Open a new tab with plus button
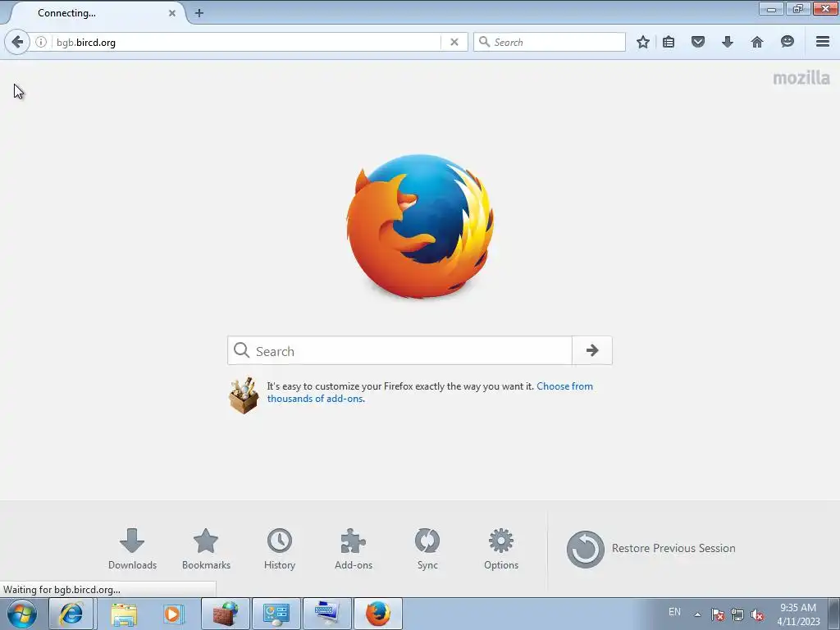This screenshot has width=840, height=630. [199, 13]
